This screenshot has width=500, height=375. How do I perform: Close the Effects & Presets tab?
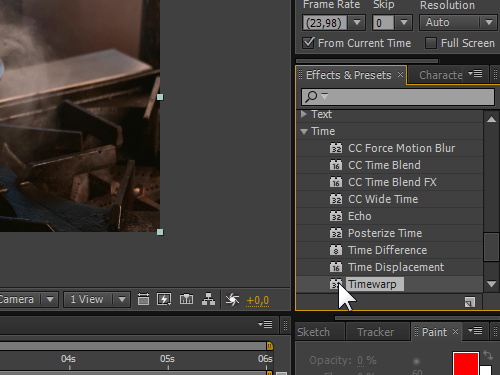(400, 75)
